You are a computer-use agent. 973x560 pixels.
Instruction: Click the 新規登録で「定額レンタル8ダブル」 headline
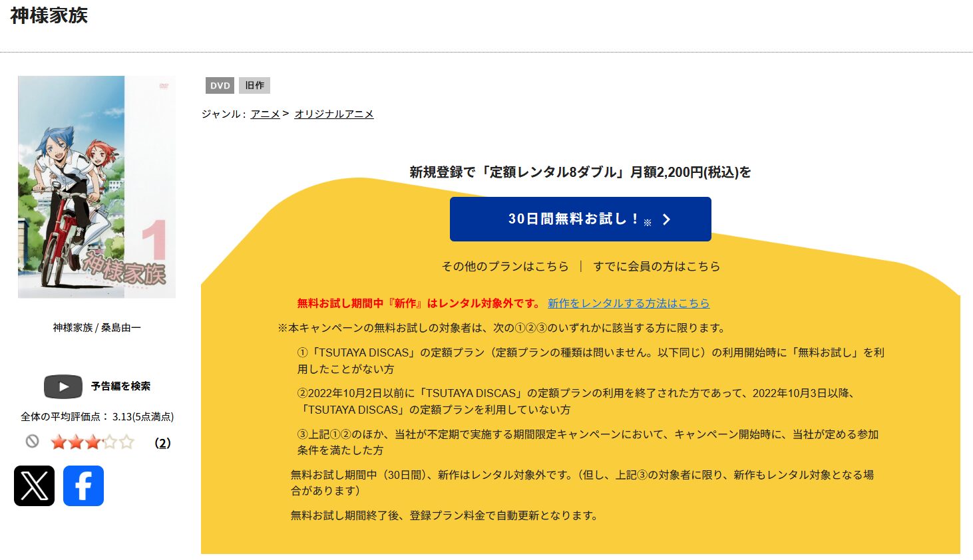click(580, 172)
